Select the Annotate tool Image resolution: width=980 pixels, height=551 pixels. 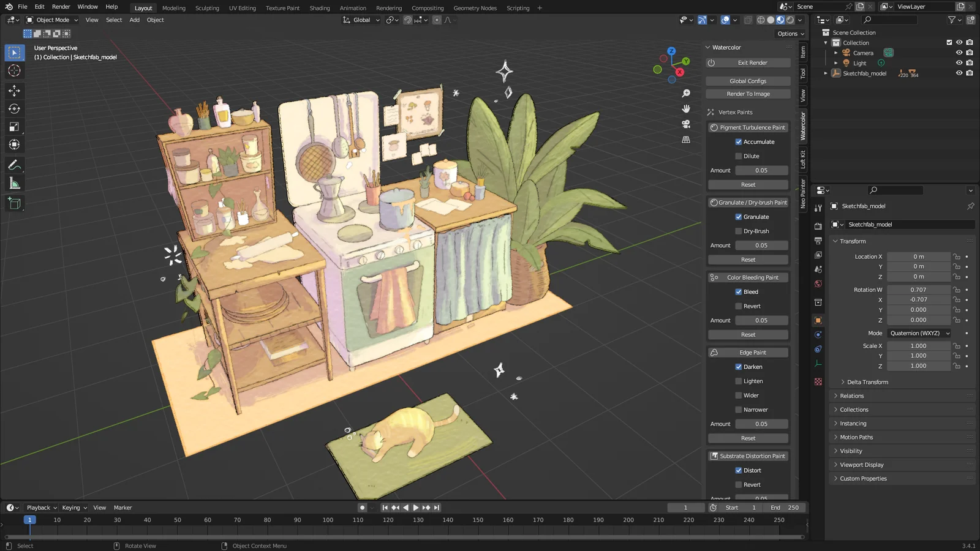(14, 164)
